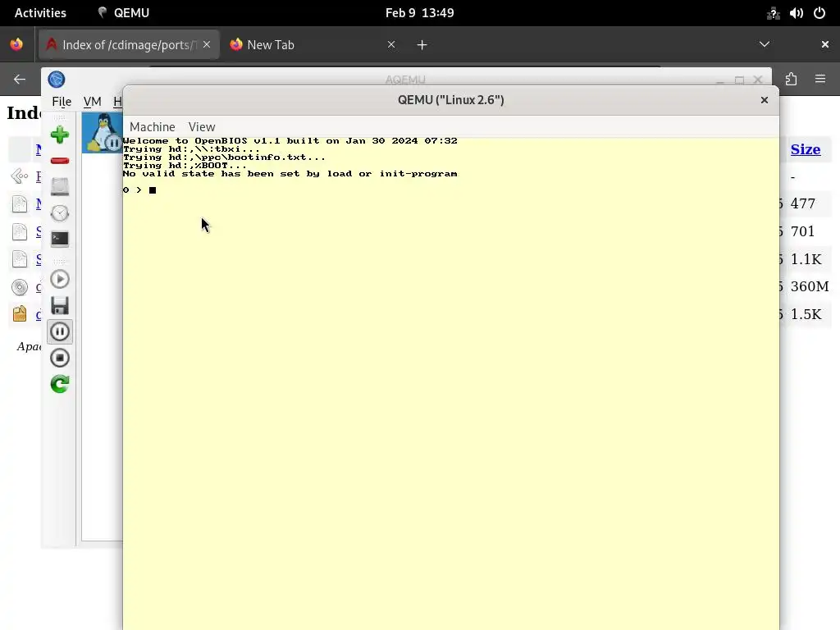
Task: Open the Firefox hamburger application menu
Action: pos(820,80)
